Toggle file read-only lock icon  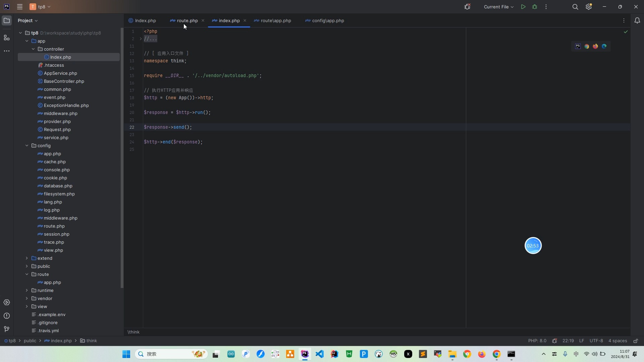pos(636,341)
